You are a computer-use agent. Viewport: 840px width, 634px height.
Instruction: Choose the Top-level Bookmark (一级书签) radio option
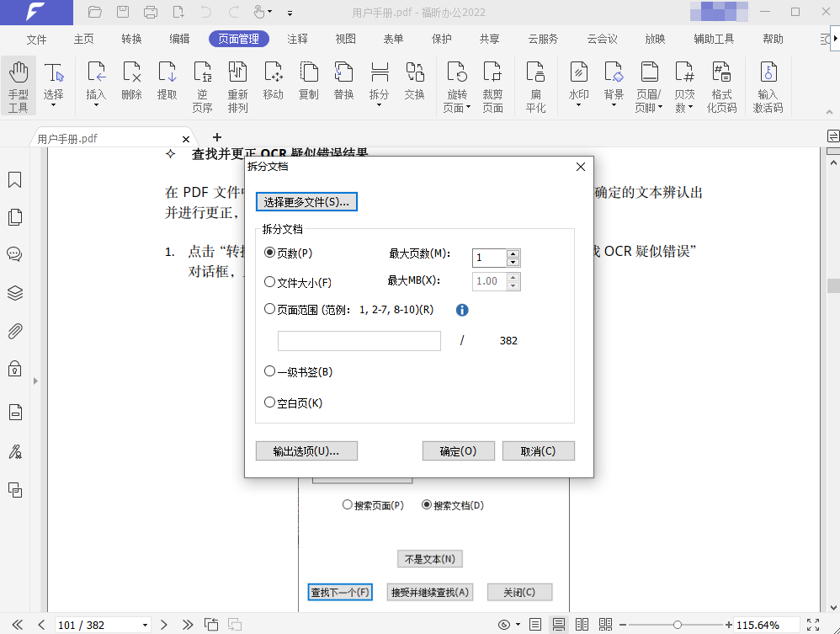(x=270, y=371)
